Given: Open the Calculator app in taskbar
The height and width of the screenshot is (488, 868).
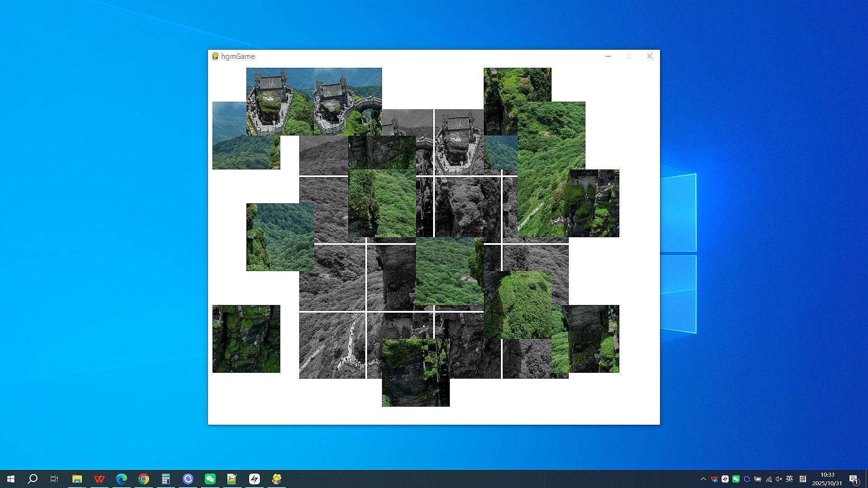Looking at the screenshot, I should click(165, 479).
